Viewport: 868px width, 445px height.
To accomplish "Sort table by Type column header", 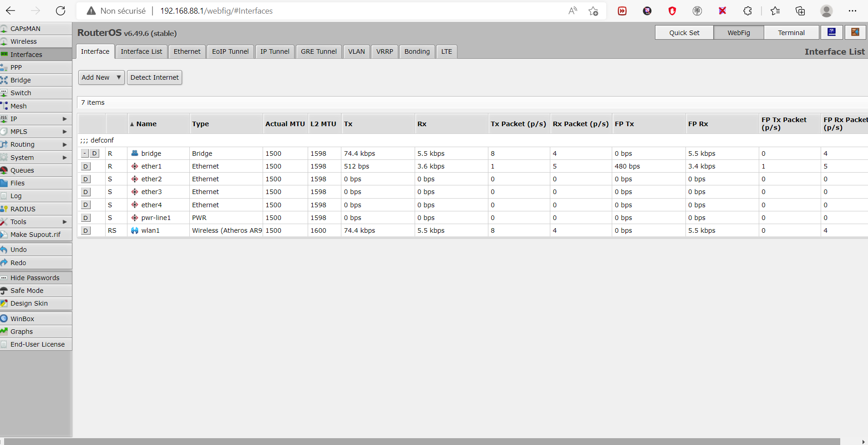I will [226, 124].
